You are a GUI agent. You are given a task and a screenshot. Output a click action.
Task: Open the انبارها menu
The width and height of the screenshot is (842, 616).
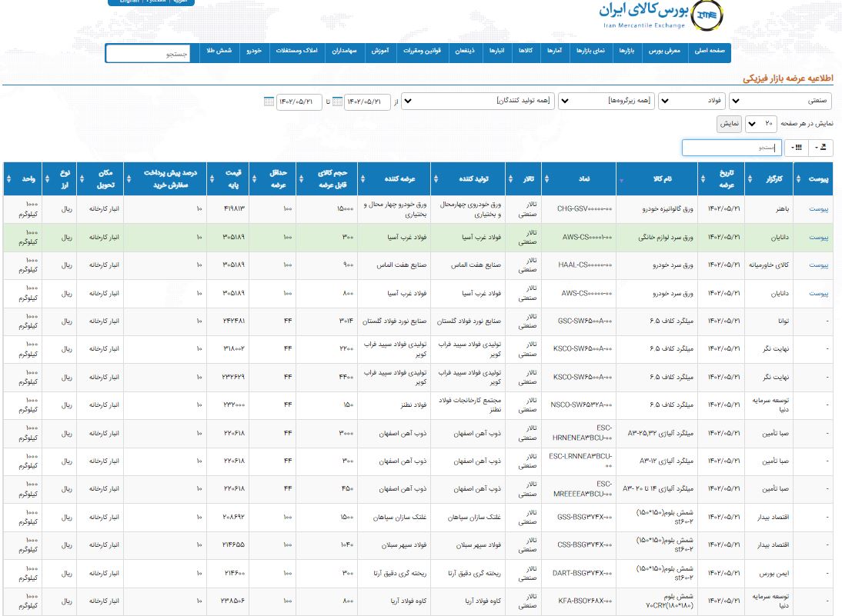[496, 51]
